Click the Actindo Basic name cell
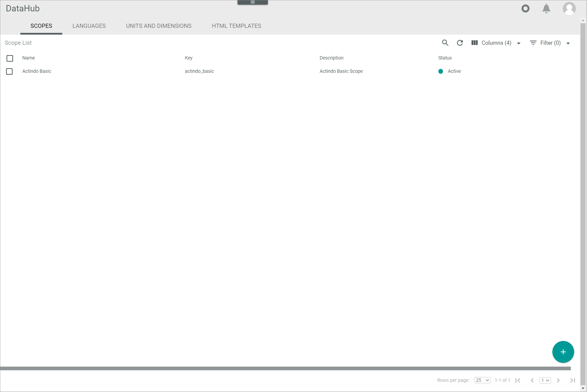The image size is (587, 392). pos(37,71)
